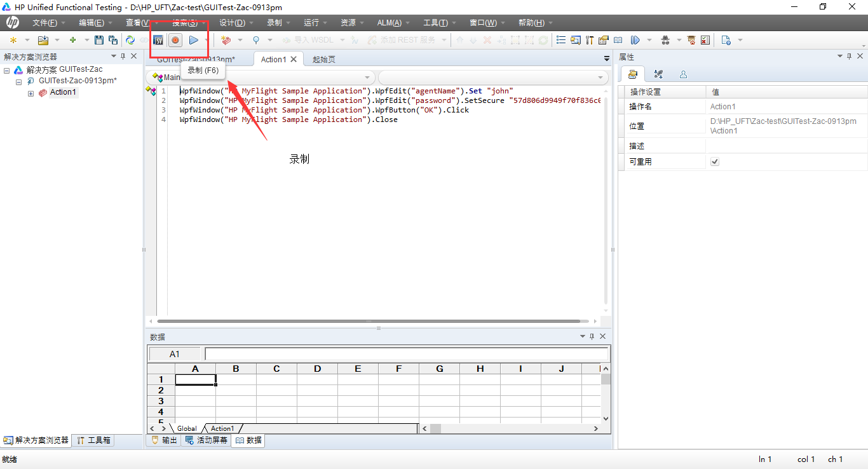Expand the Action1 tree node
The height and width of the screenshot is (469, 868).
pyautogui.click(x=31, y=93)
